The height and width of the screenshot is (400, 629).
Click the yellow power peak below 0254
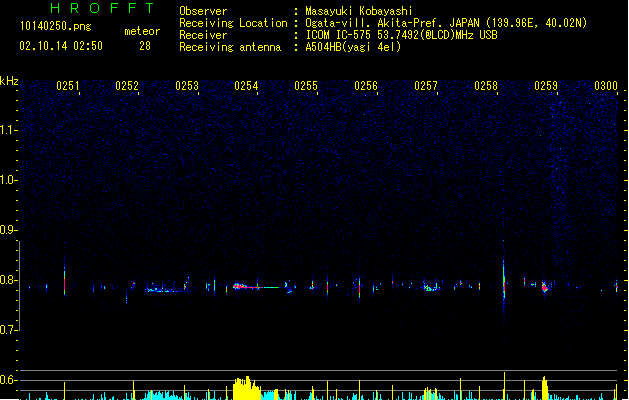(x=246, y=388)
